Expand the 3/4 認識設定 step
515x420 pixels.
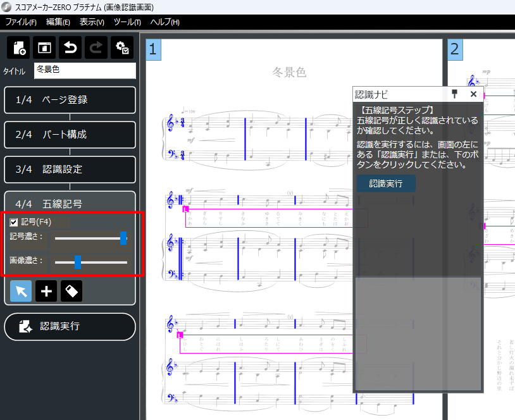70,170
